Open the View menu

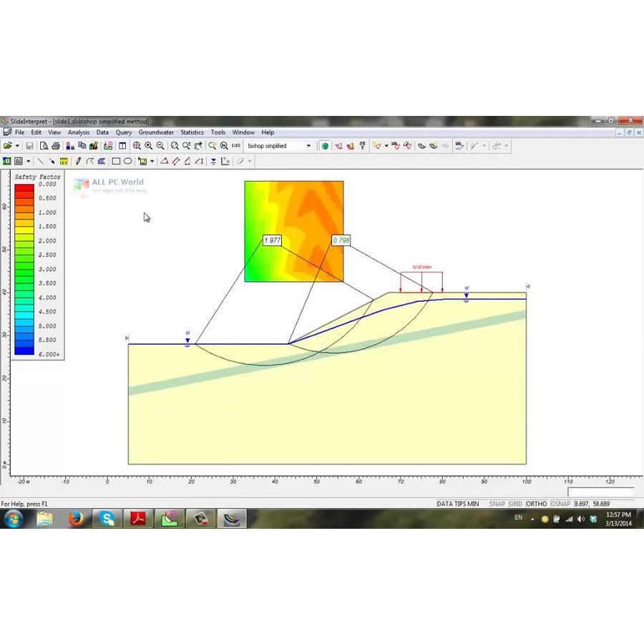click(54, 132)
